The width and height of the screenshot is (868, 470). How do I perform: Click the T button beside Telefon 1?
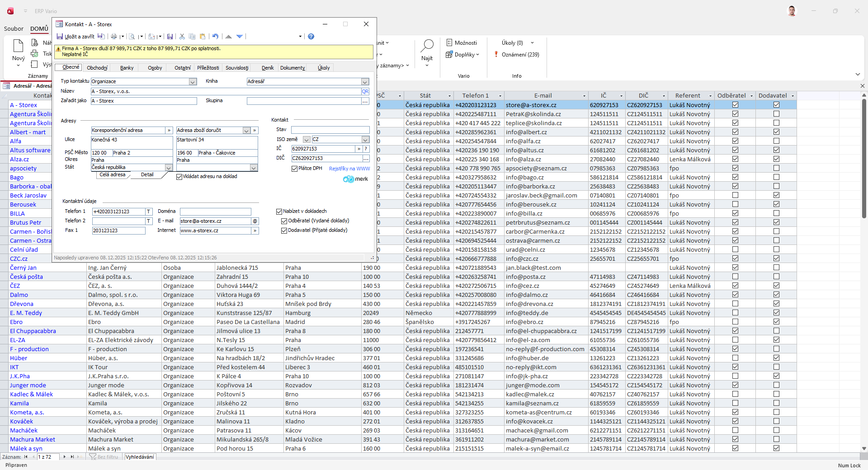(x=148, y=211)
